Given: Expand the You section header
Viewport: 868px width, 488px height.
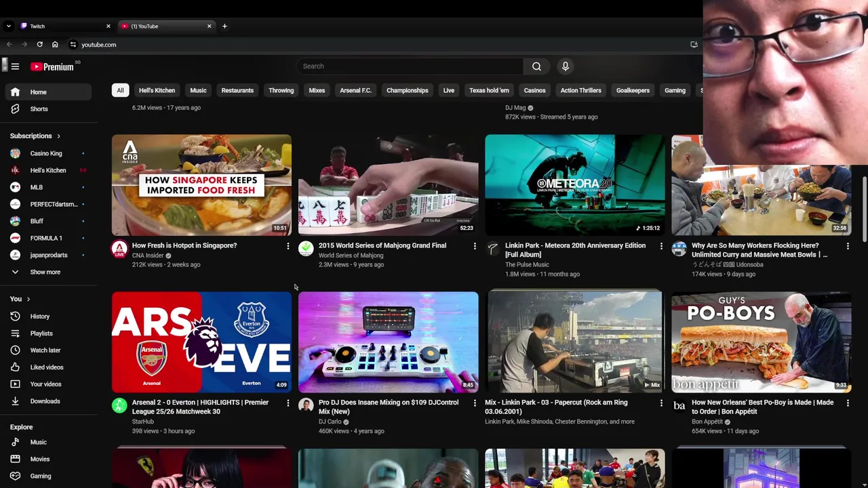Looking at the screenshot, I should point(20,299).
